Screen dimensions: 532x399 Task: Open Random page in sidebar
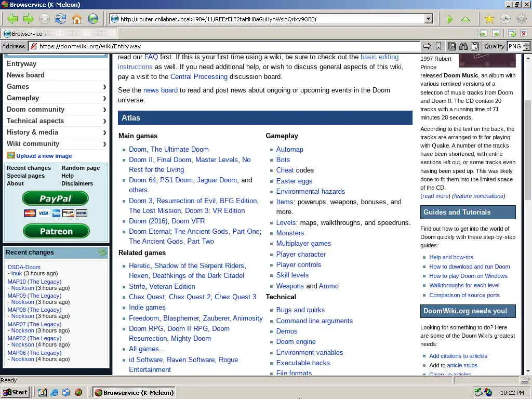pos(81,168)
